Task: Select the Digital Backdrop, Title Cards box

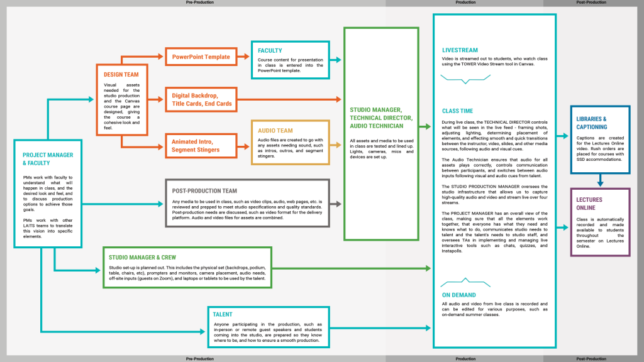Action: [201, 99]
